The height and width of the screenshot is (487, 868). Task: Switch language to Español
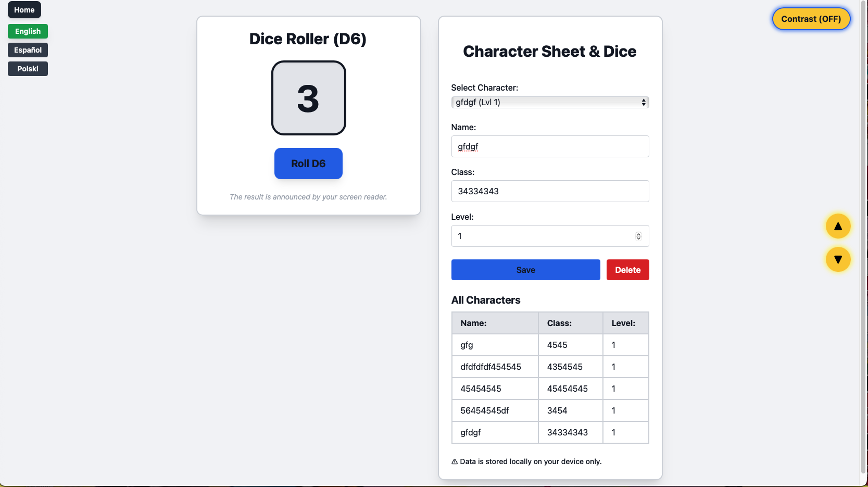[x=28, y=50]
